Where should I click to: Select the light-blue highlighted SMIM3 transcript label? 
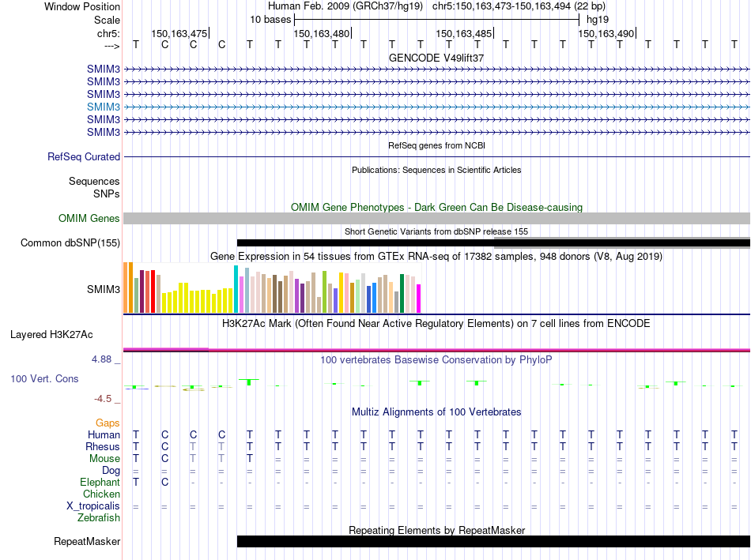click(104, 107)
